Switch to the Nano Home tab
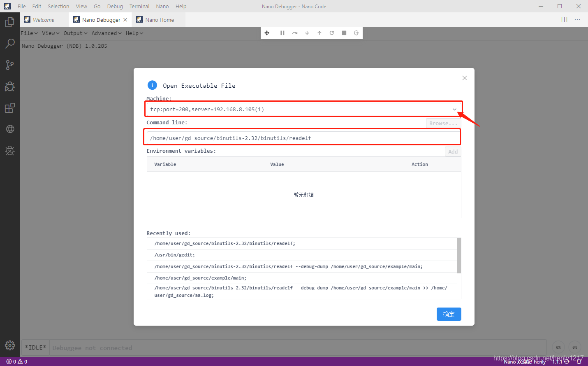Viewport: 588px width, 366px height. click(x=159, y=20)
